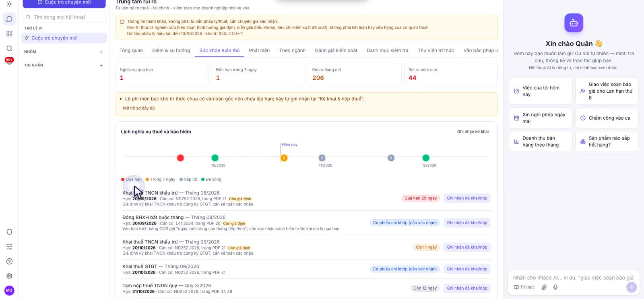The width and height of the screenshot is (644, 299).
Task: Toggle the Sắp tới legend item
Action: pos(188,179)
